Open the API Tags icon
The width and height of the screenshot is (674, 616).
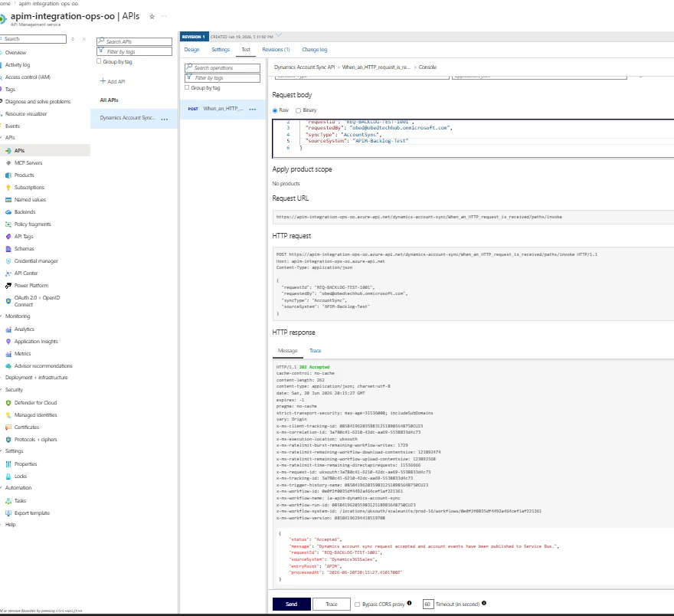point(8,237)
